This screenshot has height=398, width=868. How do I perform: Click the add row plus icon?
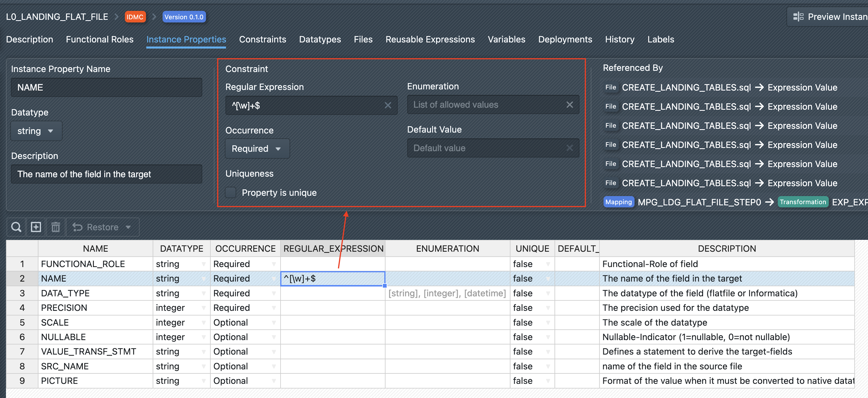(36, 227)
